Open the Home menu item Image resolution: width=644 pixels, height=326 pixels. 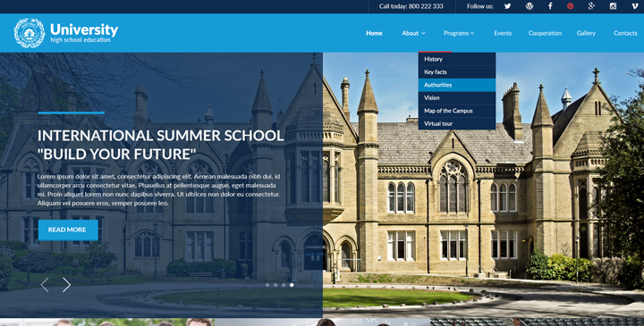pyautogui.click(x=374, y=33)
